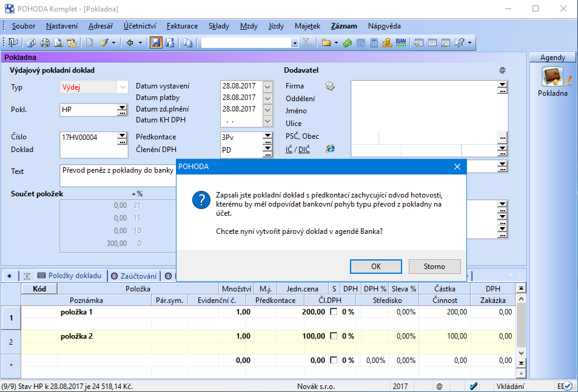Screen dimensions: 578x392
Task: Click the printer icon in toolbar
Action: pos(45,42)
